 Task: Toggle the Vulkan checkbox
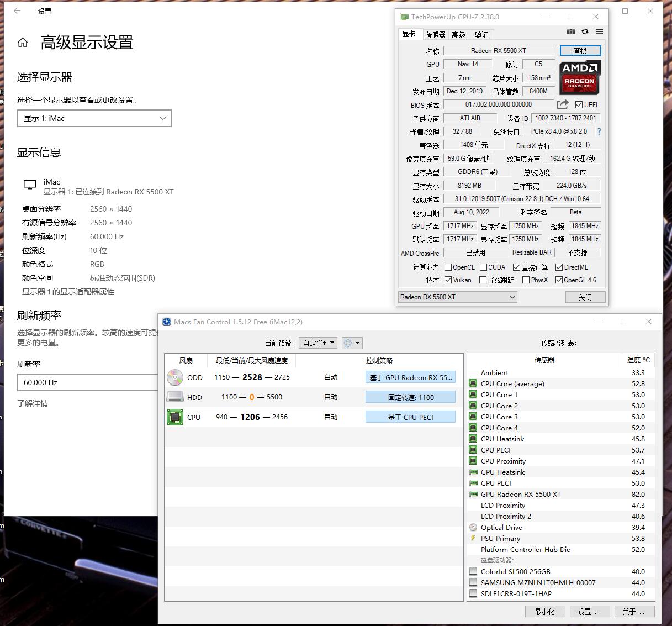click(448, 280)
